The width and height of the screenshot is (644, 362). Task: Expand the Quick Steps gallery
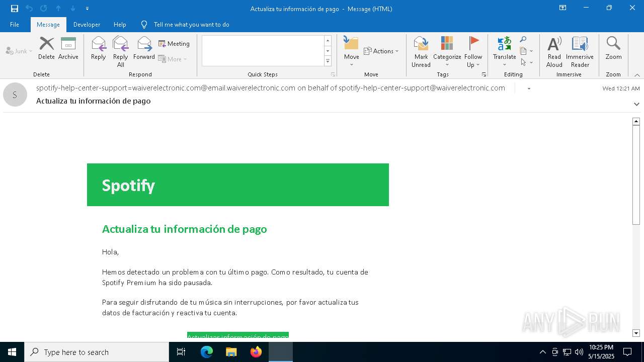(328, 61)
